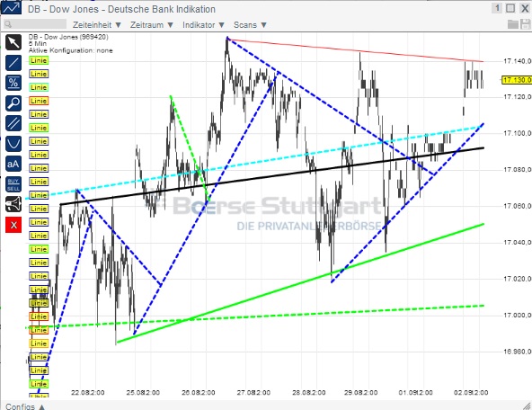This screenshot has width=532, height=410.
Task: Click the search magnifier icon
Action: (8, 24)
